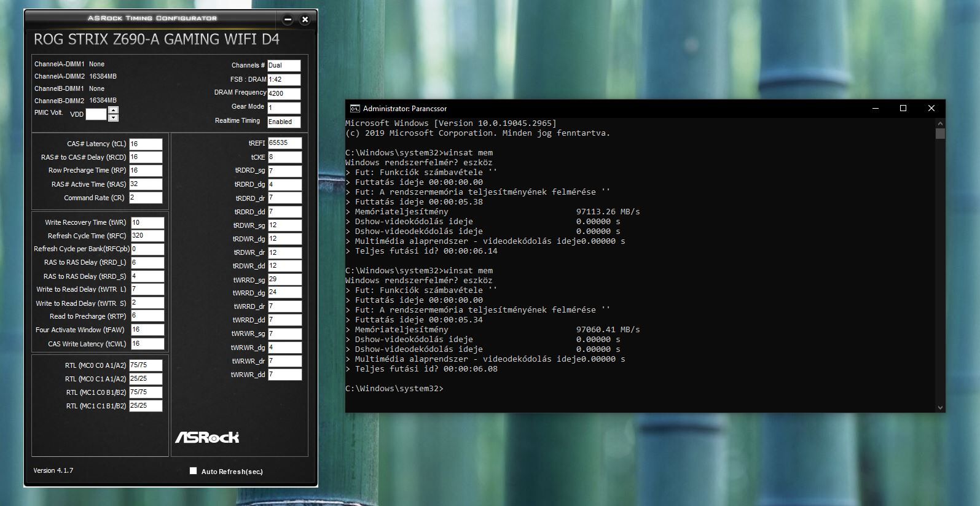This screenshot has height=506, width=980.
Task: Click the tRDRD_sg value field
Action: 284,171
